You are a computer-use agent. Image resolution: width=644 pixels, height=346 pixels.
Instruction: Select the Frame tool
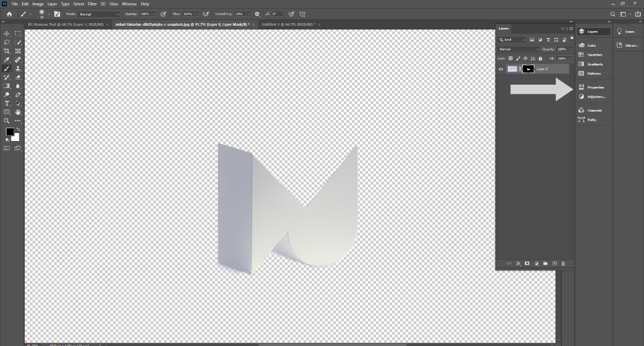tap(18, 51)
